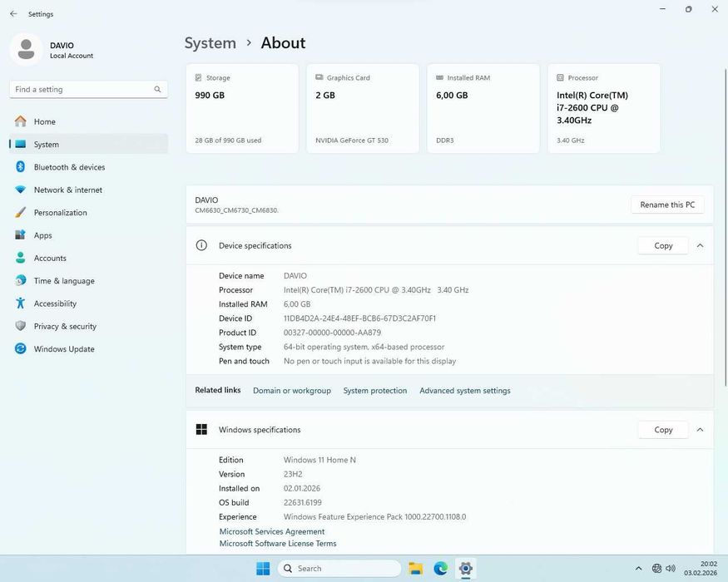Click the Network wifi icon in sidebar
728x582 pixels.
[21, 190]
